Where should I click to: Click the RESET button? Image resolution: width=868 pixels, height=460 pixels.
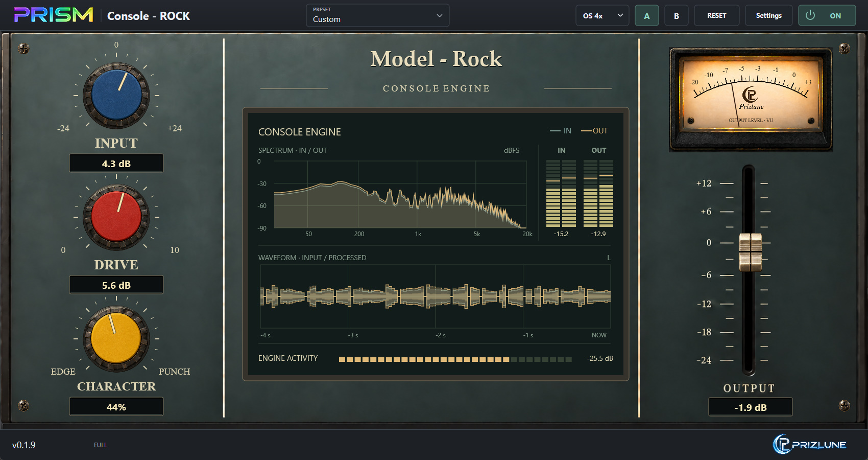716,15
